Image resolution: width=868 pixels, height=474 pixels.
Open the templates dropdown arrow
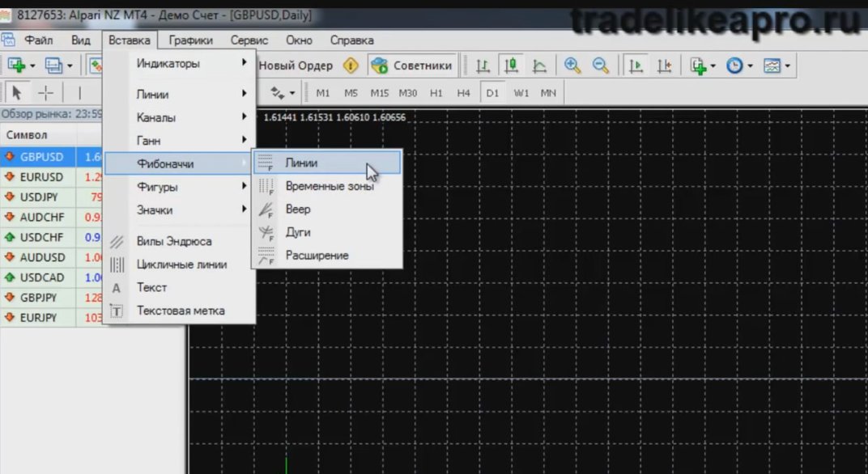coord(787,66)
